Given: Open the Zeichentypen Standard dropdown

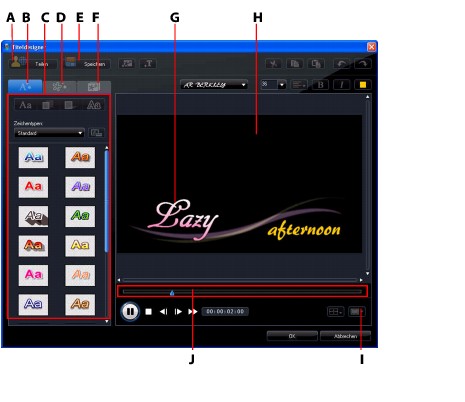Looking at the screenshot, I should point(49,133).
